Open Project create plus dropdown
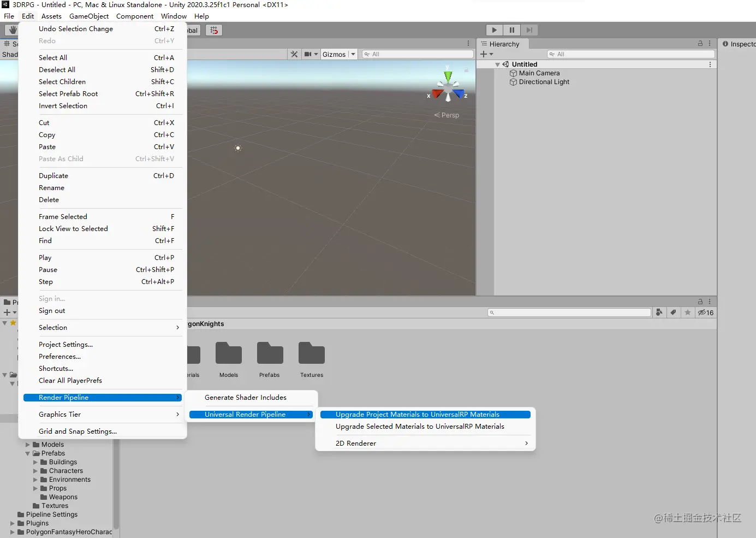 (10, 312)
